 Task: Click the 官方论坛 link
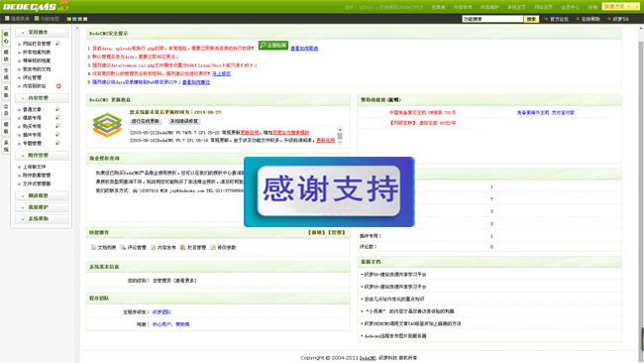coord(559,19)
